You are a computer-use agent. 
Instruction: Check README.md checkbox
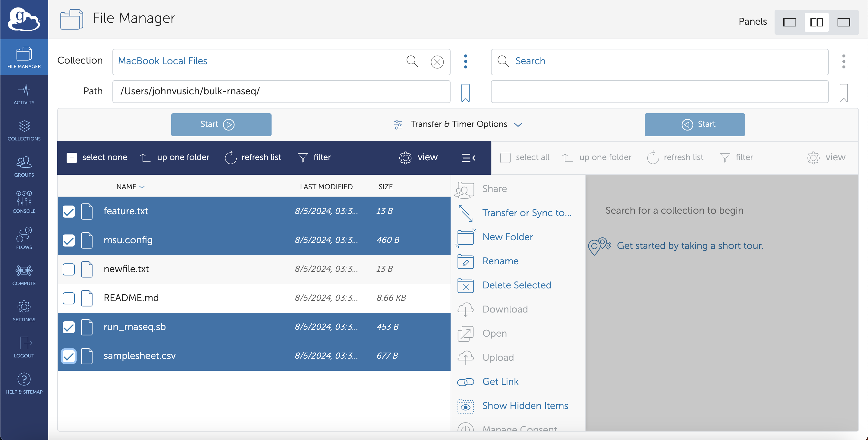point(69,298)
